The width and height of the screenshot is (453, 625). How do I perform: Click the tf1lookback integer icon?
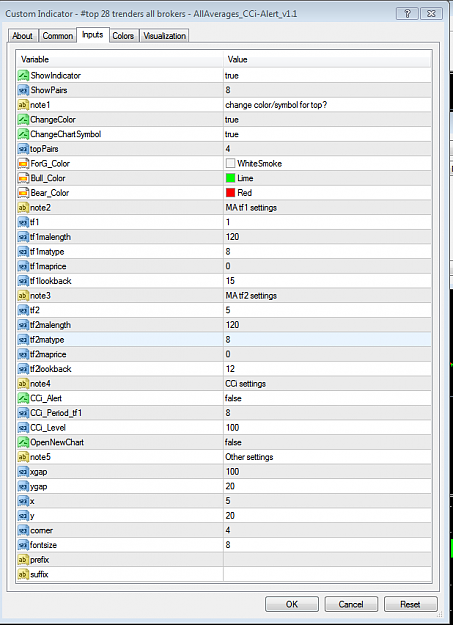point(23,281)
